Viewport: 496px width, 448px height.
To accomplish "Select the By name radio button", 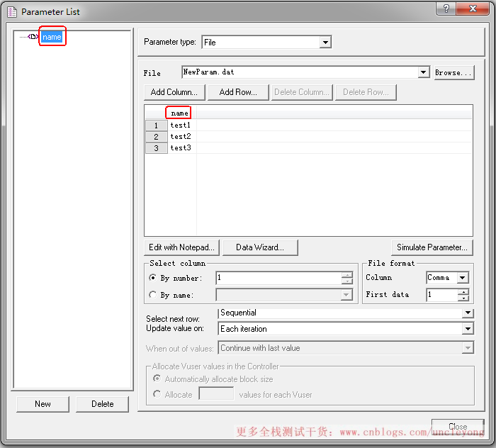I will pos(153,295).
